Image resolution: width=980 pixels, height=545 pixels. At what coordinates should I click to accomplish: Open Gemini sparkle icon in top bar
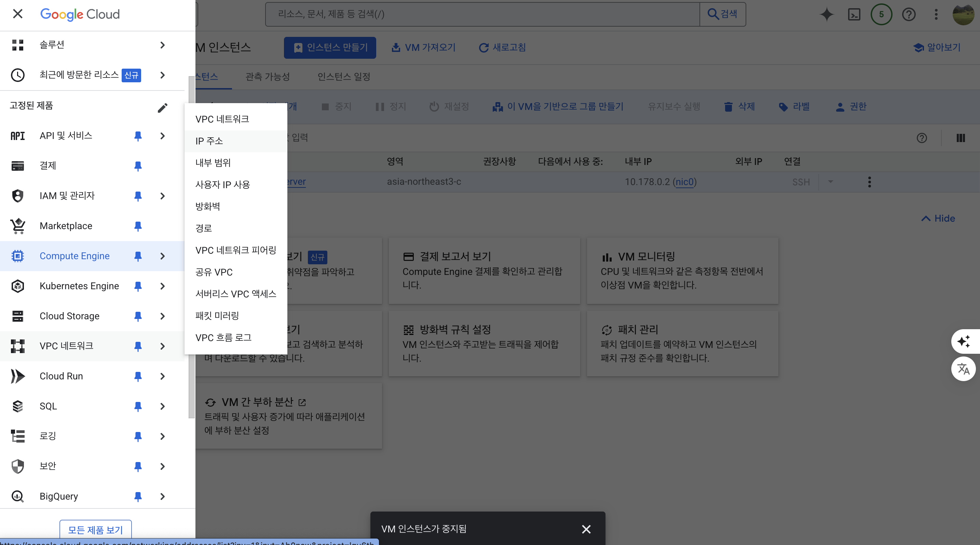coord(826,14)
